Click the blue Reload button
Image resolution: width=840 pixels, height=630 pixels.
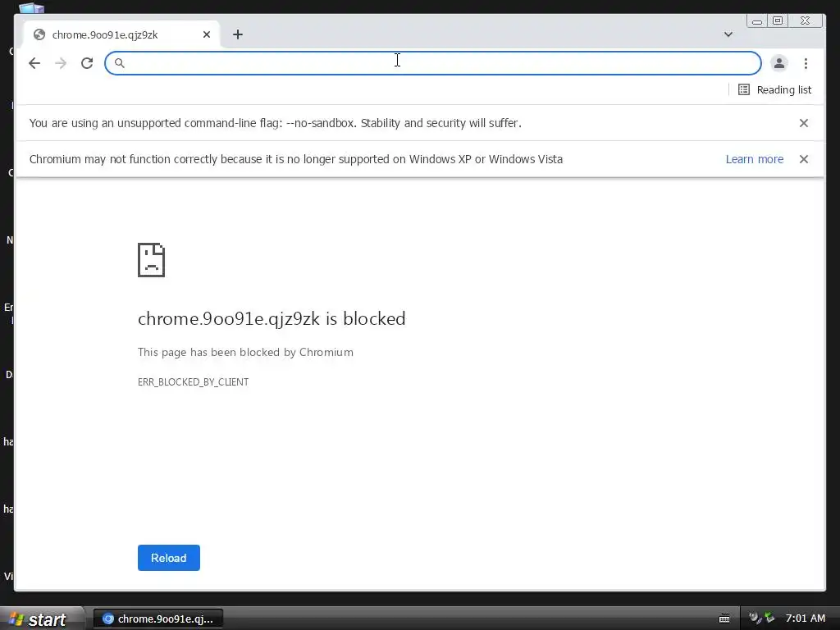[x=169, y=558]
